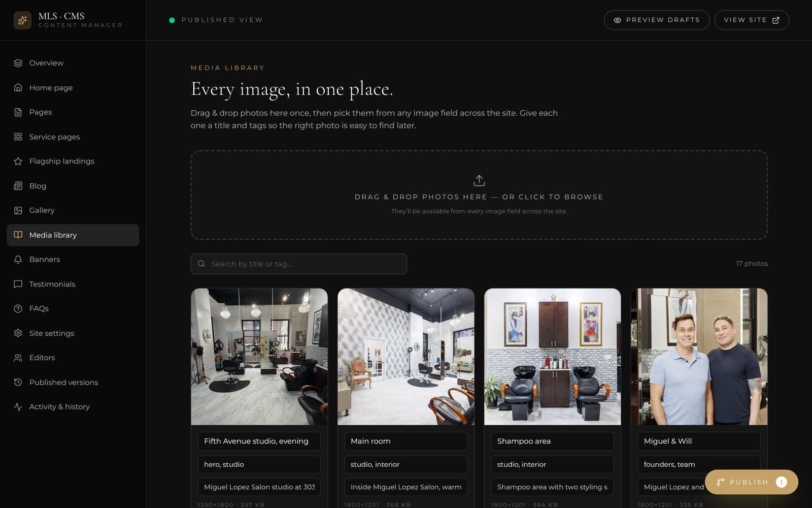Select Published versions in sidebar
This screenshot has width=812, height=508.
(73, 382)
